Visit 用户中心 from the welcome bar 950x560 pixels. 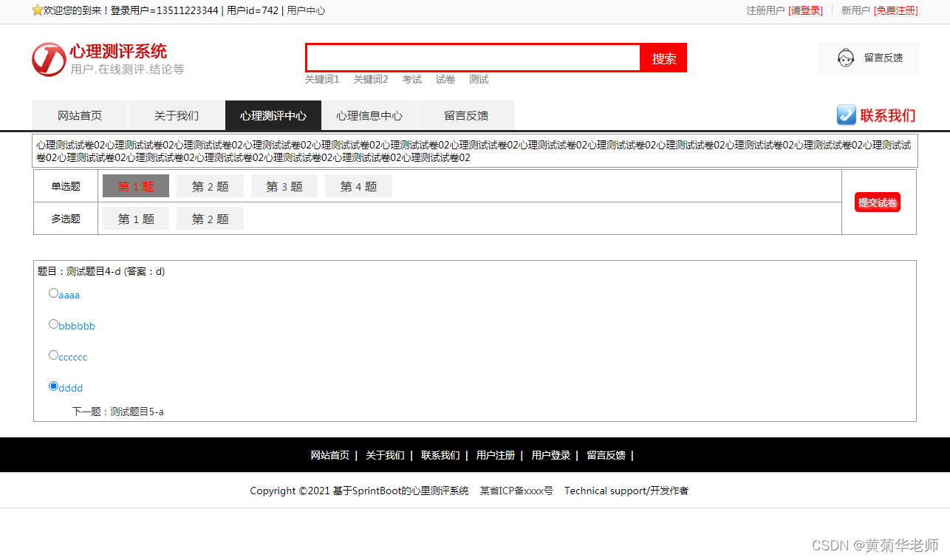coord(305,10)
